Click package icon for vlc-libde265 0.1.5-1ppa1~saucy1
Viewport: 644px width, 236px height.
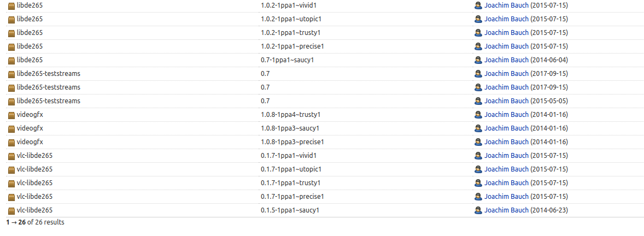click(x=11, y=210)
